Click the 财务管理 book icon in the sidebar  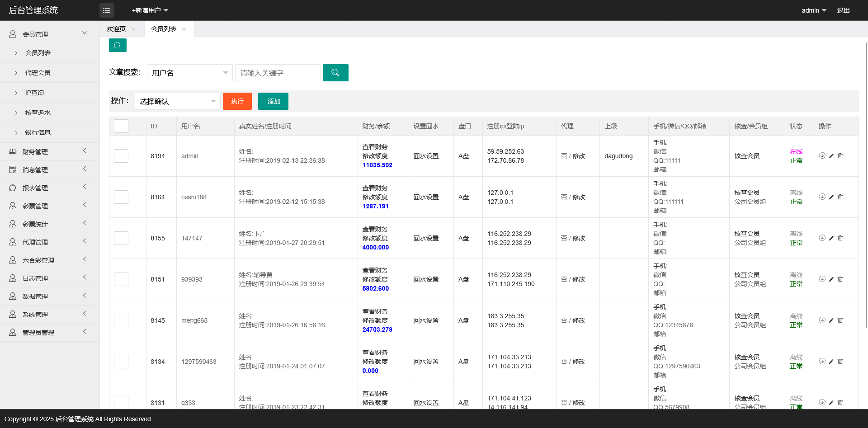(x=13, y=152)
